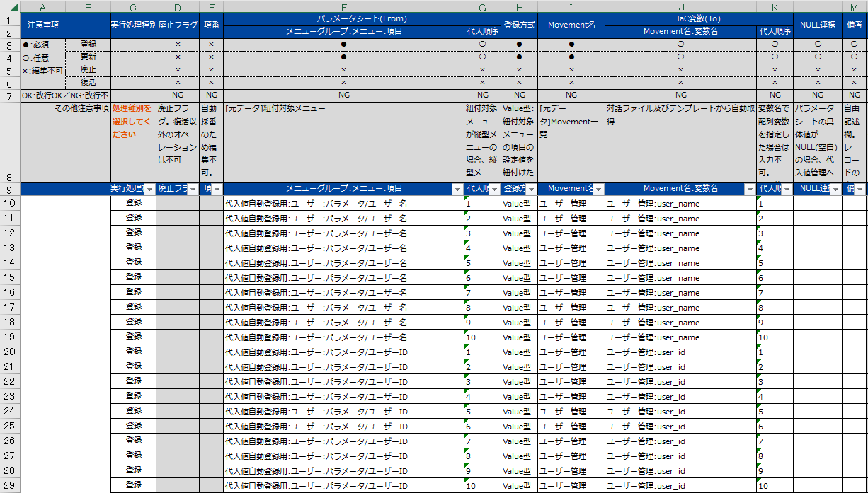Open the Movement名 column filter
This screenshot has width=868, height=493.
[x=599, y=189]
